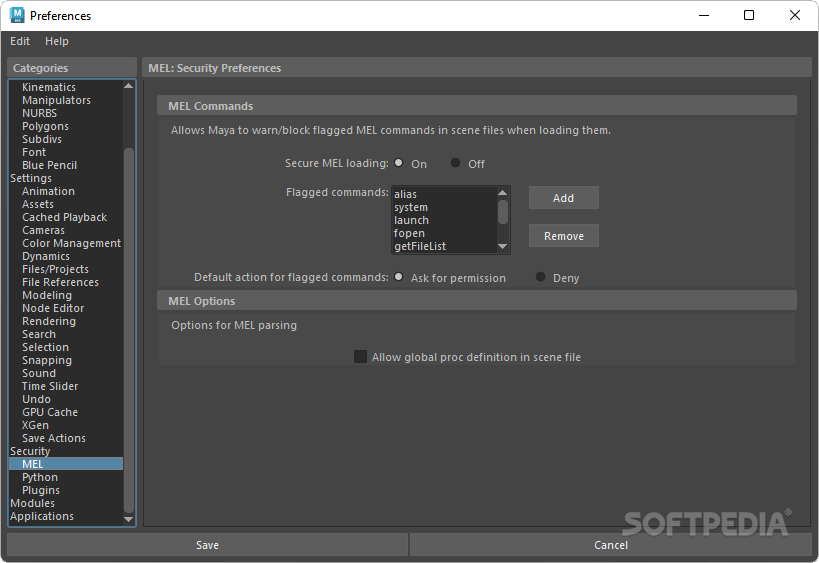Maximize the Preferences window
Screen dimensions: 819x563
click(748, 15)
